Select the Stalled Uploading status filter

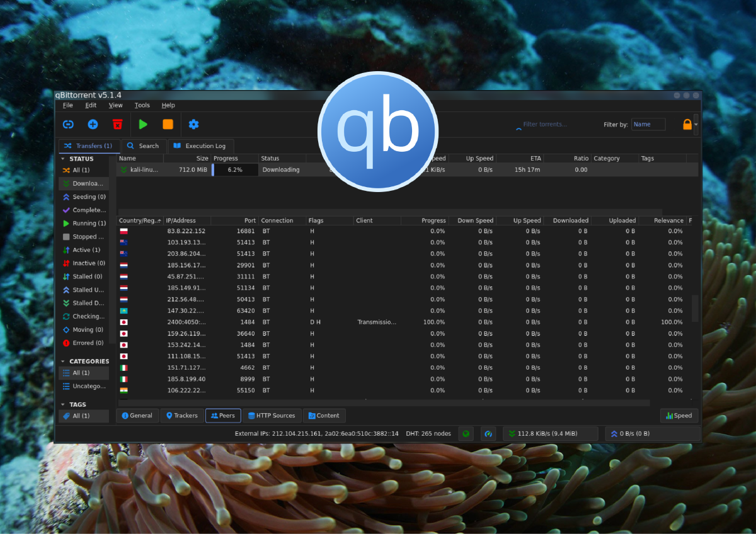[84, 290]
